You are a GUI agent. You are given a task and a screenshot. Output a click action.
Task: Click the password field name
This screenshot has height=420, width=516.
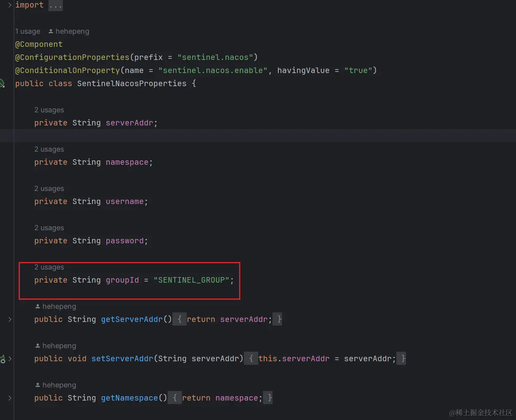[125, 241]
